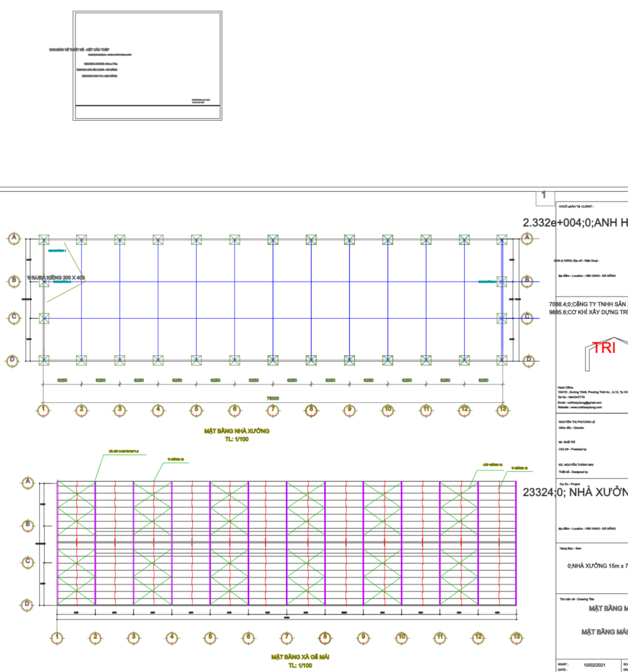
Task: Select the text '7088.4;0;CÔNG TY TNHH SẢN'
Action: click(x=589, y=304)
